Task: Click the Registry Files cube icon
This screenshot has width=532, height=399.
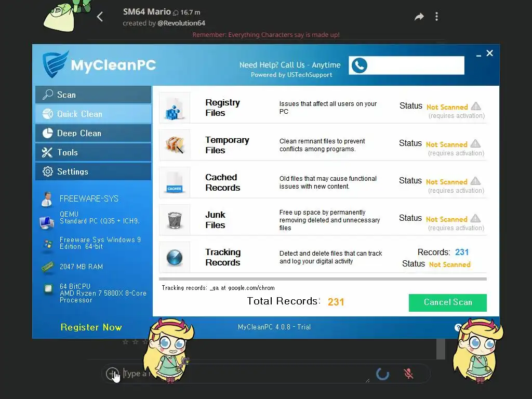Action: point(175,108)
